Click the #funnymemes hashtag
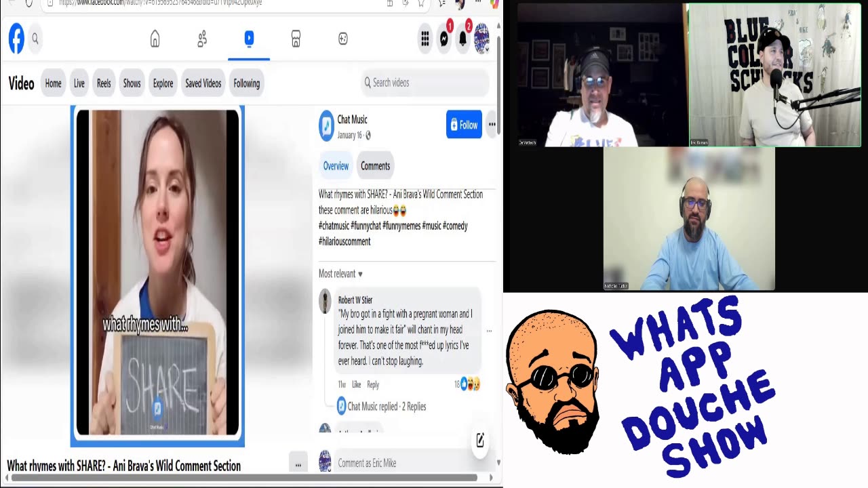This screenshot has width=868, height=488. tap(401, 226)
